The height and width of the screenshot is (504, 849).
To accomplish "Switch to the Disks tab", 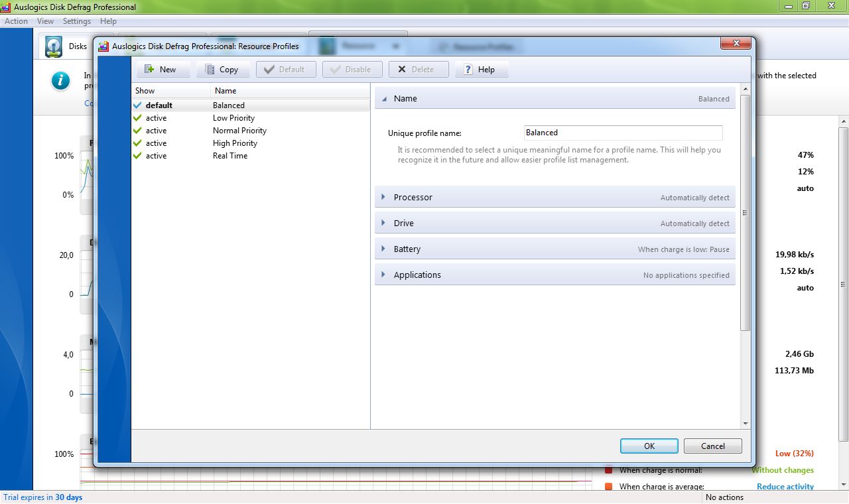I will (x=66, y=46).
